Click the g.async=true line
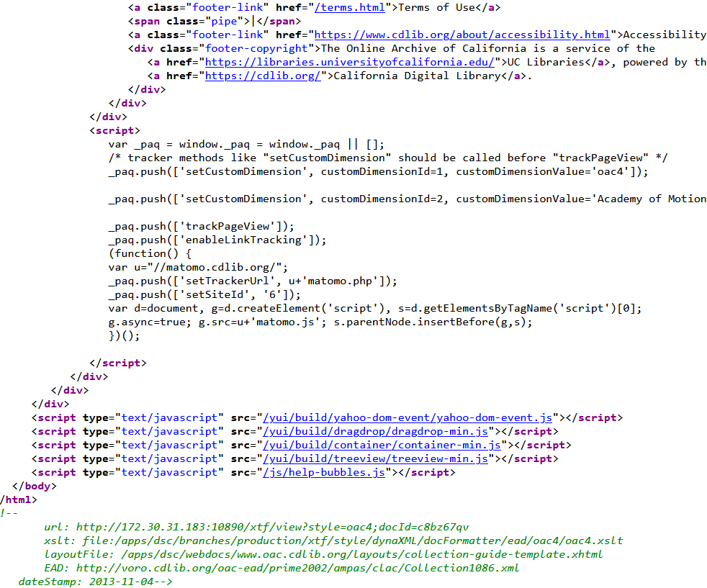 point(320,322)
